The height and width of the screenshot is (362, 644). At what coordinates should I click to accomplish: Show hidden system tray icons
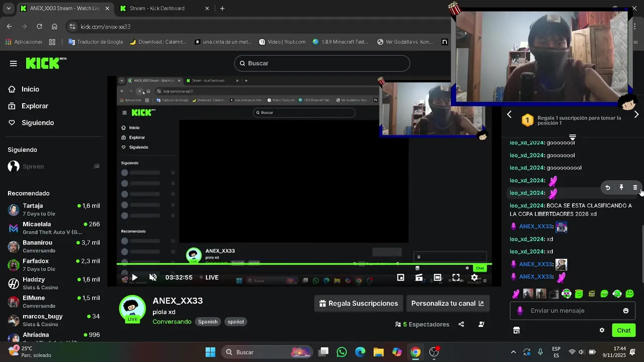click(x=513, y=352)
